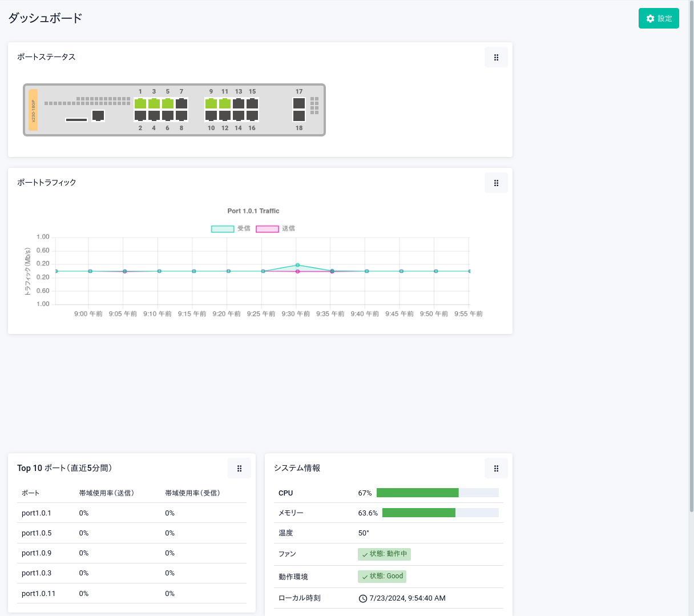Select green port 5 on the switch
694x616 pixels.
click(x=168, y=103)
